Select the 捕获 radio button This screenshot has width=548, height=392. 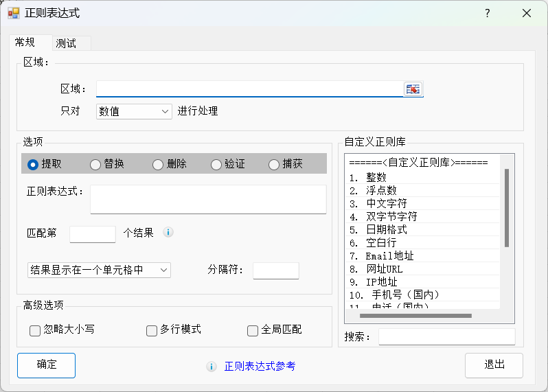pos(274,164)
